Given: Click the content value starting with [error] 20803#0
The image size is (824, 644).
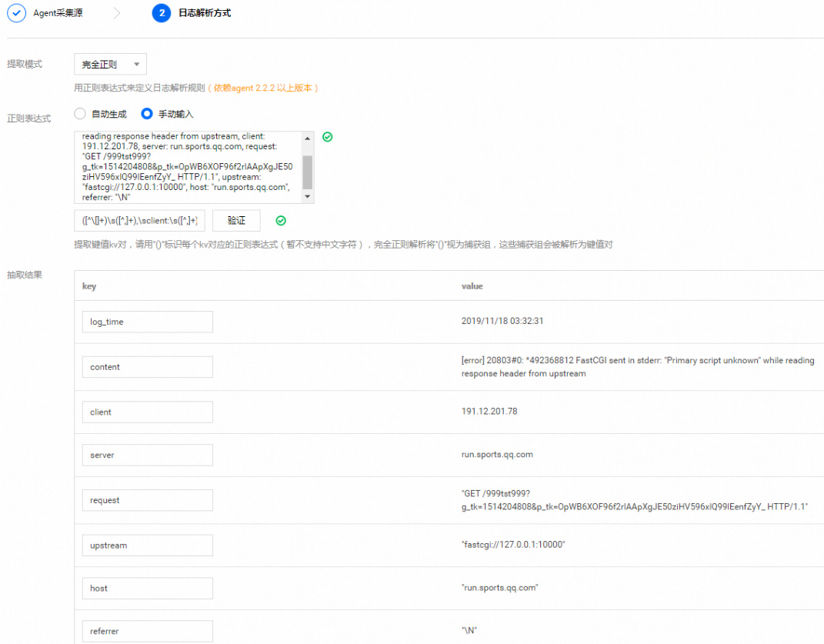Looking at the screenshot, I should (x=638, y=367).
